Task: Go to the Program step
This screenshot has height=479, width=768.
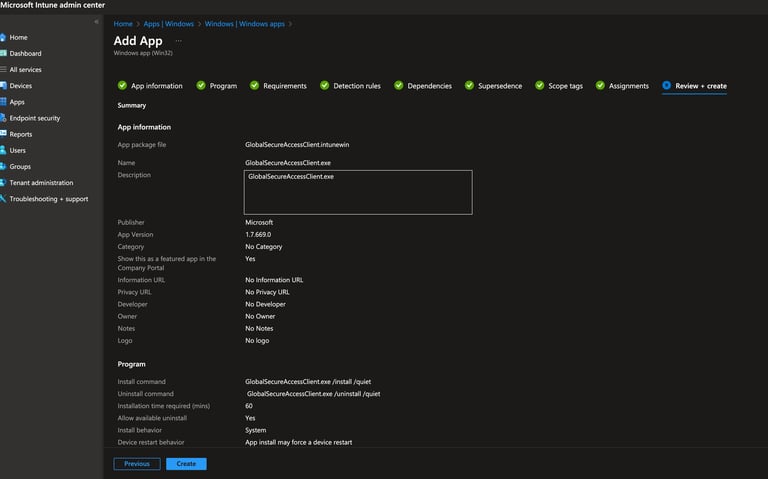Action: pyautogui.click(x=223, y=86)
